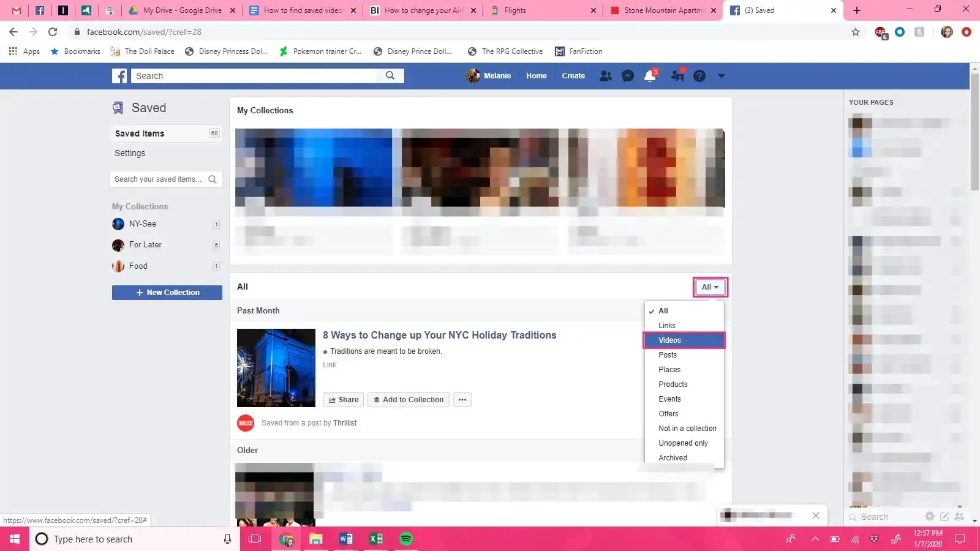Launch Spotify from the taskbar
This screenshot has width=980, height=551.
pos(405,539)
